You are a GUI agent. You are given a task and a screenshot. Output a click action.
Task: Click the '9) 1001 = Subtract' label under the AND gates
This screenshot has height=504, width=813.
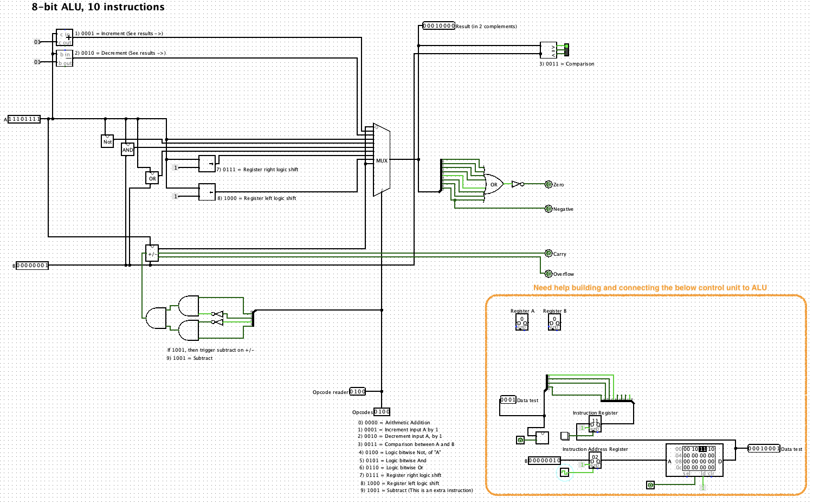click(190, 358)
